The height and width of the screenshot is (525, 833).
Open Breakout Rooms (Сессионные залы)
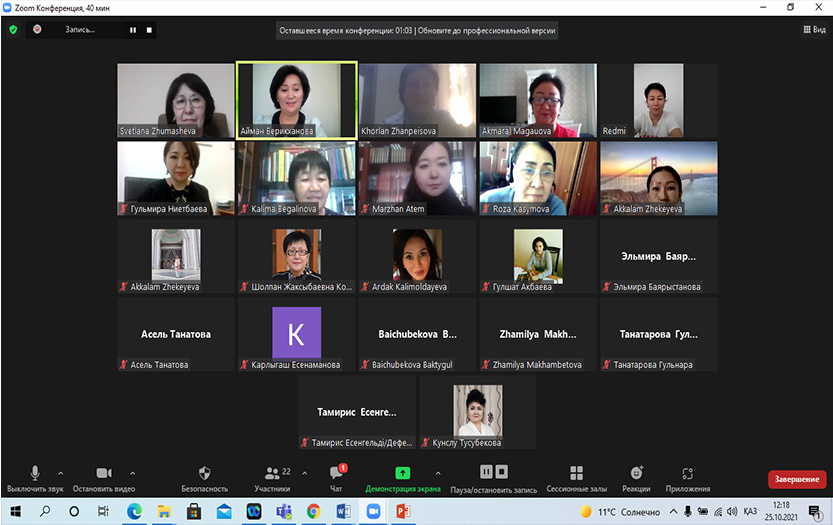576,477
